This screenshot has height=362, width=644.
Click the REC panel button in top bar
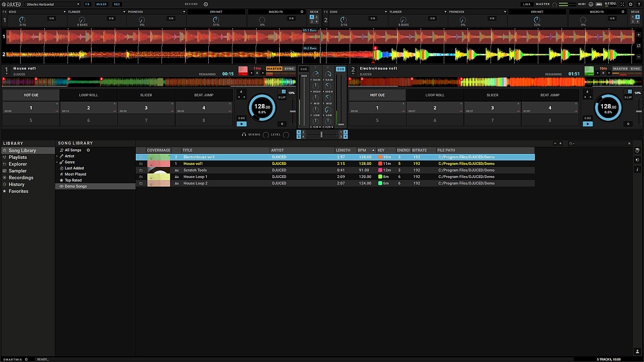click(117, 4)
